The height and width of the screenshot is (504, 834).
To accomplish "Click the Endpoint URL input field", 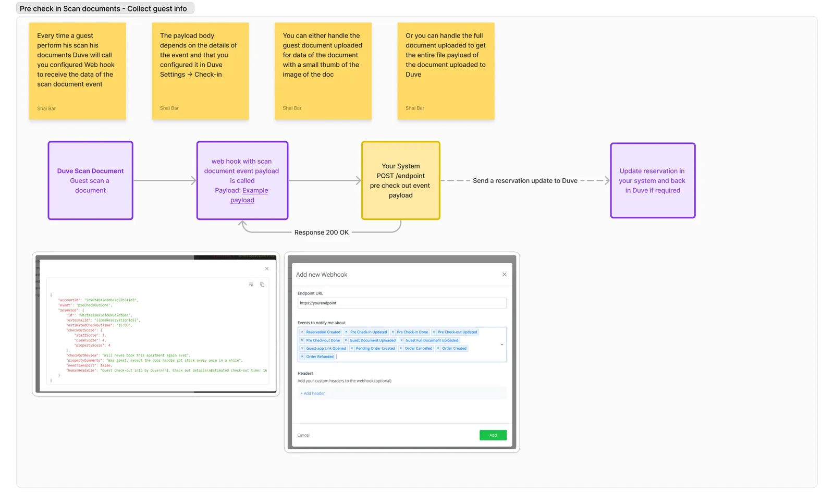I will pos(402,303).
